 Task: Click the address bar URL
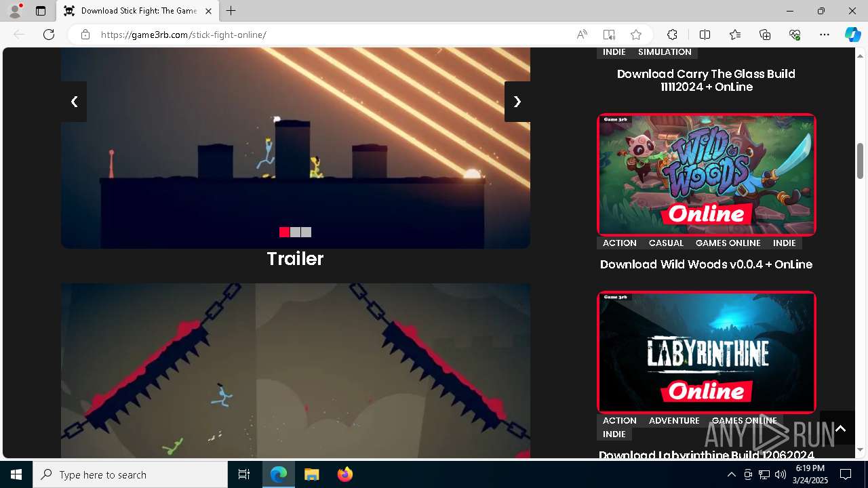point(184,35)
